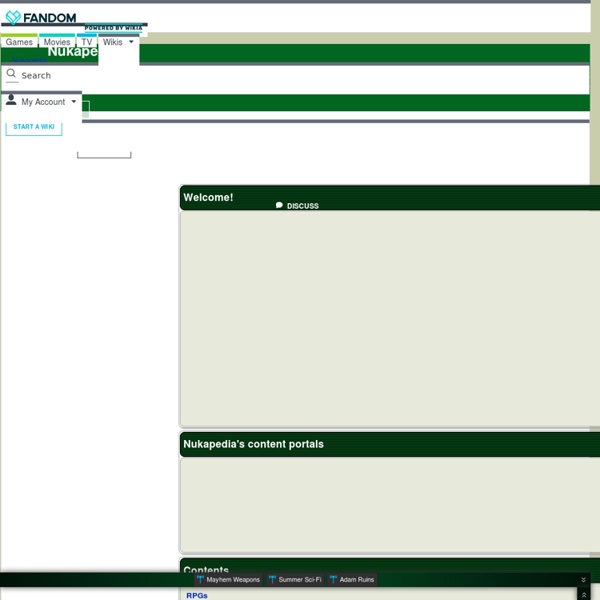The width and height of the screenshot is (600, 600).
Task: Open the DISCUSS link
Action: 303,206
